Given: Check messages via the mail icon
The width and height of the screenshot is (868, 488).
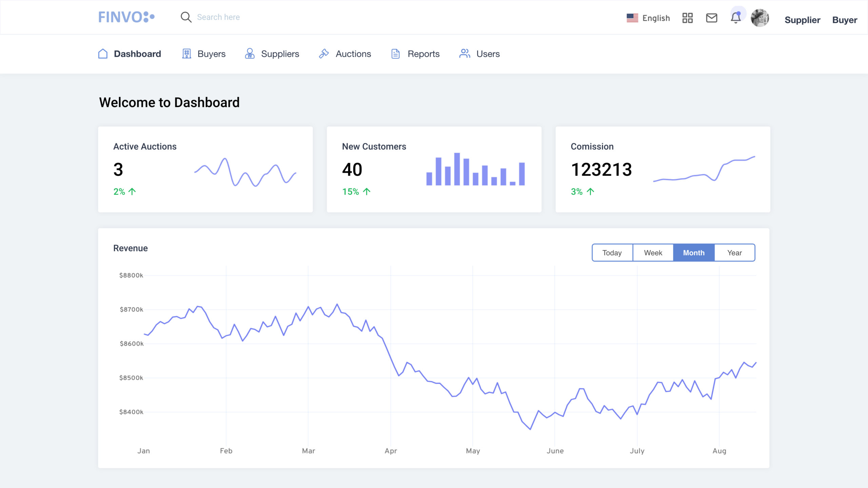Looking at the screenshot, I should pos(711,18).
